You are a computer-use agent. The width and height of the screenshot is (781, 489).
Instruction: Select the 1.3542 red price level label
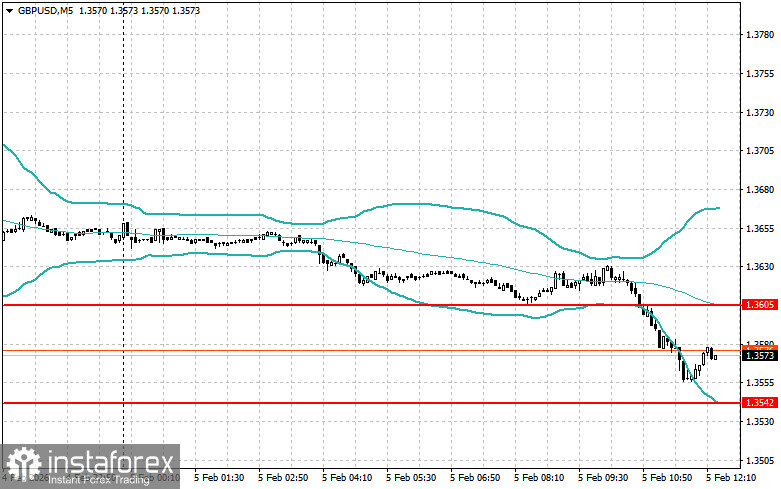point(760,402)
